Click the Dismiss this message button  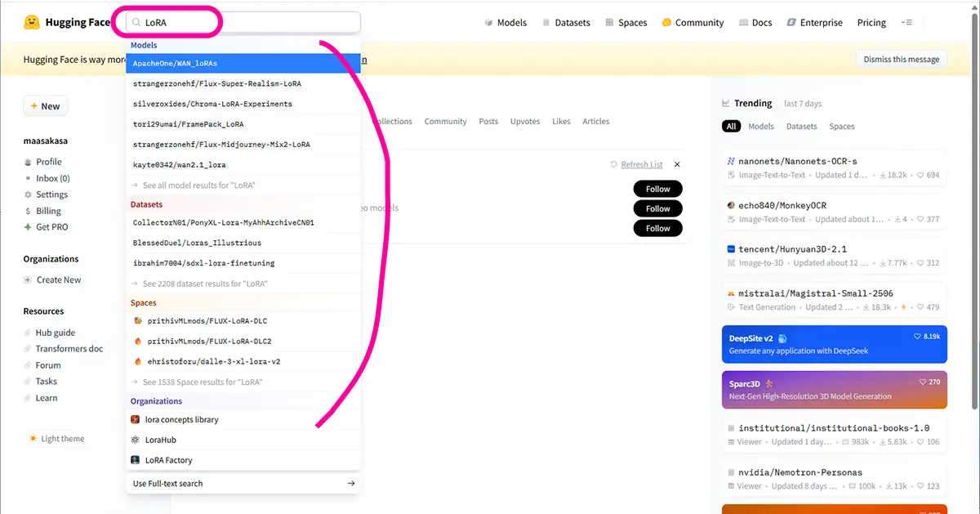(x=902, y=59)
